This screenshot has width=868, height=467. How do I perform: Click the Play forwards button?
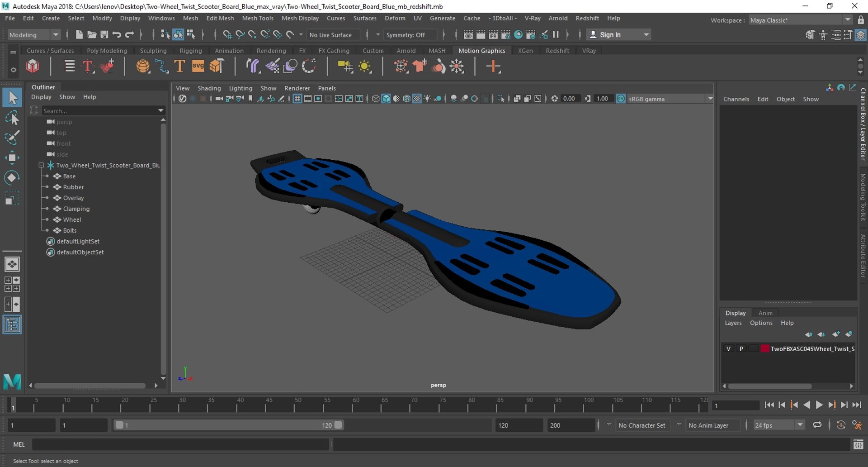tap(819, 405)
